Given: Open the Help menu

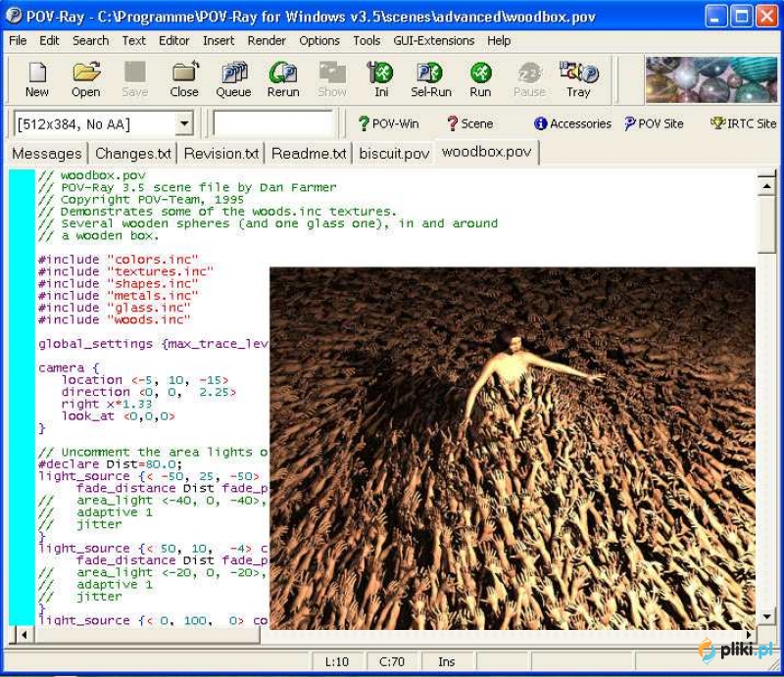Looking at the screenshot, I should pos(499,40).
